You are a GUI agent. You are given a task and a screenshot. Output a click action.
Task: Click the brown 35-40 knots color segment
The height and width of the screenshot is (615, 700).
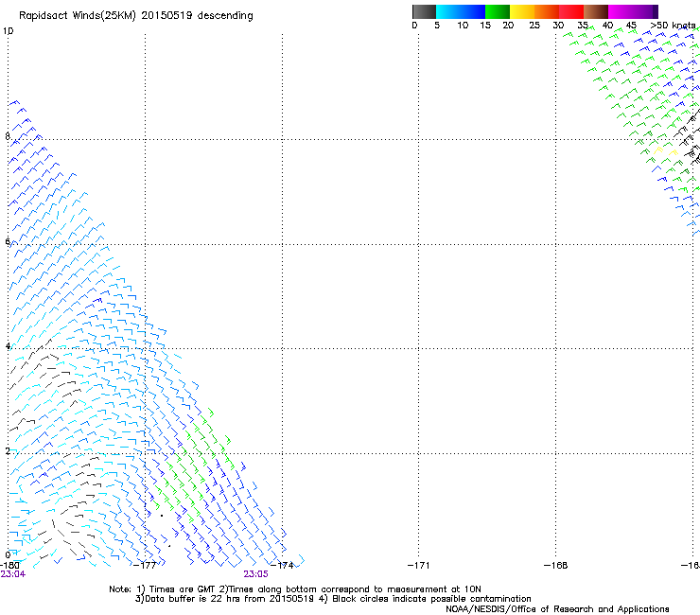[x=596, y=11]
